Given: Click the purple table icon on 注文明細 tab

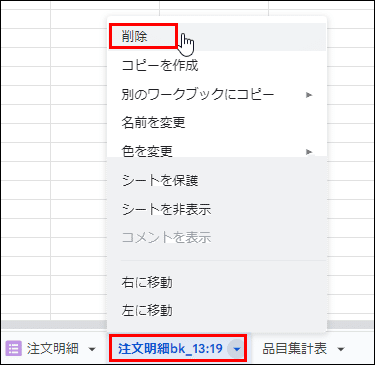Looking at the screenshot, I should 13,349.
